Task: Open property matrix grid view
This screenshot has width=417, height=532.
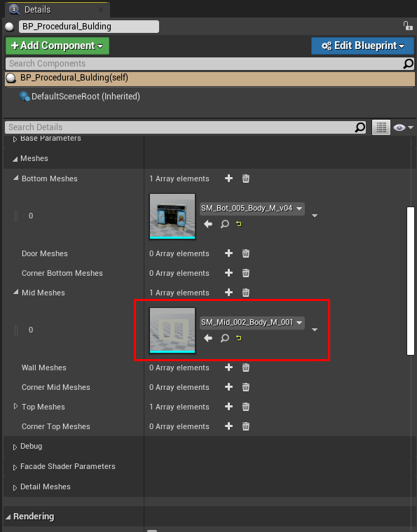Action: pyautogui.click(x=381, y=127)
